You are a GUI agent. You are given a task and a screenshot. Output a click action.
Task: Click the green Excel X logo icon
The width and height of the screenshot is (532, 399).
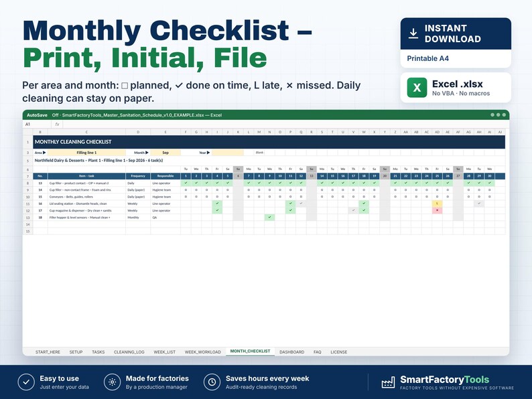[417, 88]
